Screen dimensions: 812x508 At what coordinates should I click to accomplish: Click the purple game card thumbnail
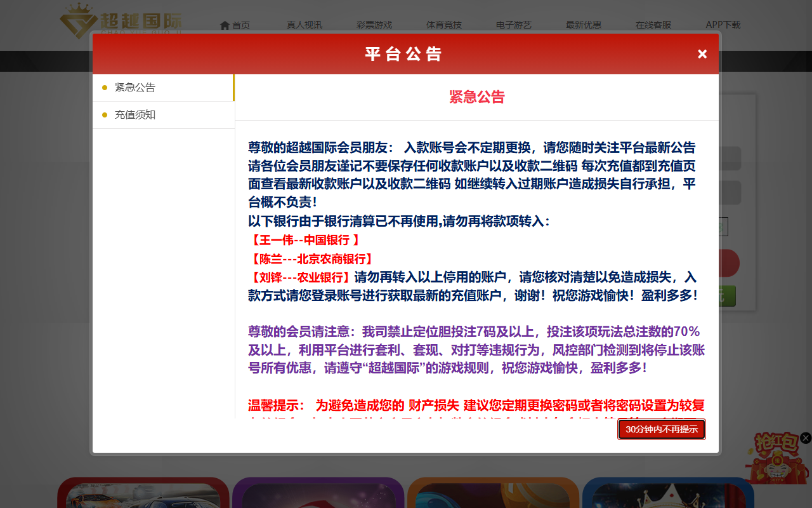[318, 493]
